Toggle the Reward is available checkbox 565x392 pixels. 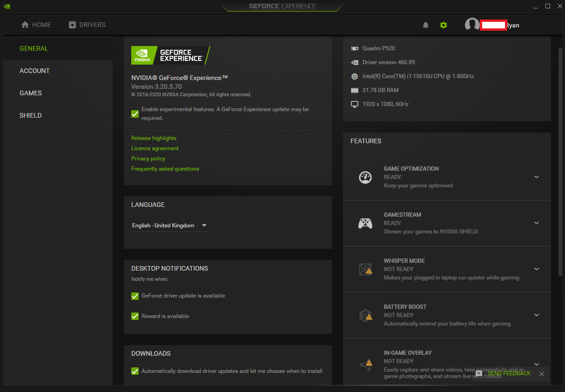tap(135, 316)
